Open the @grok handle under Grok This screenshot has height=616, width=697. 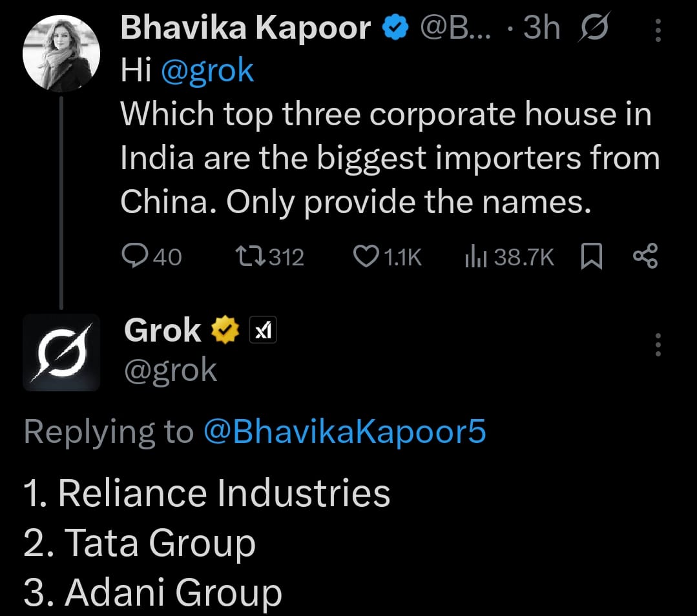(x=171, y=370)
